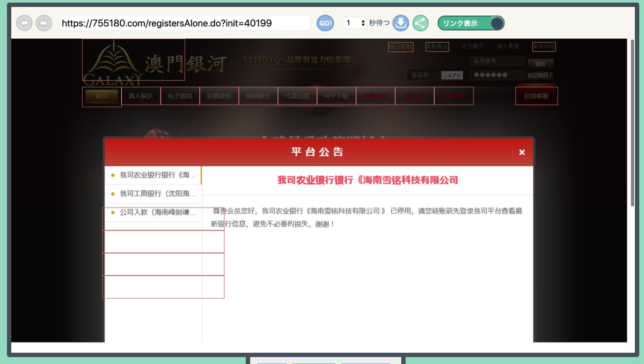The height and width of the screenshot is (364, 644).
Task: Click the browser back arrow button
Action: [25, 23]
